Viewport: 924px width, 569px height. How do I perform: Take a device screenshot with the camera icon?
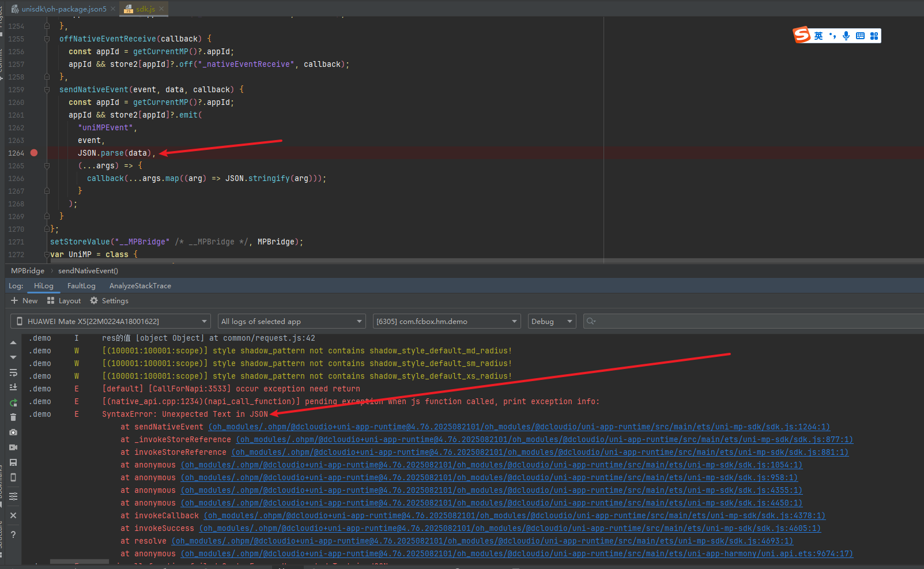(13, 432)
